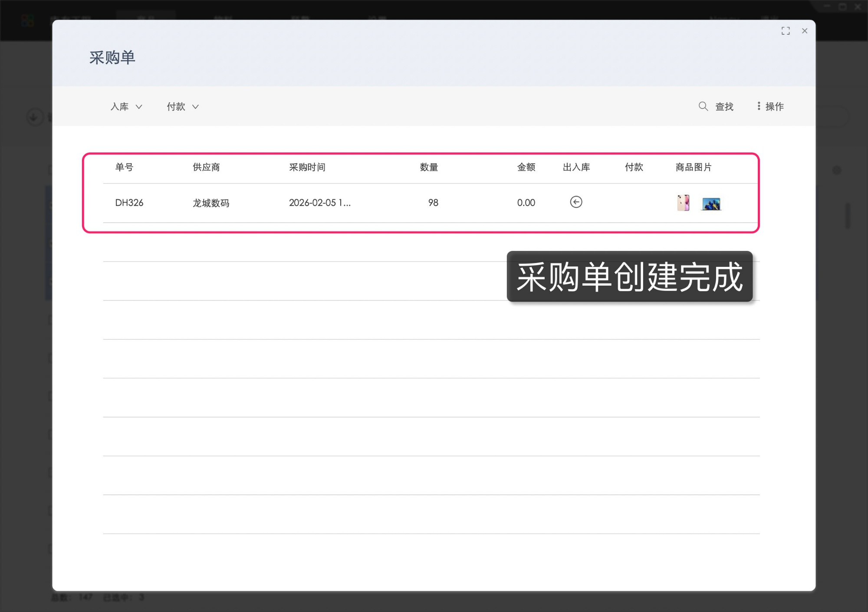Click the search magnifier icon
The width and height of the screenshot is (868, 612).
pos(703,106)
